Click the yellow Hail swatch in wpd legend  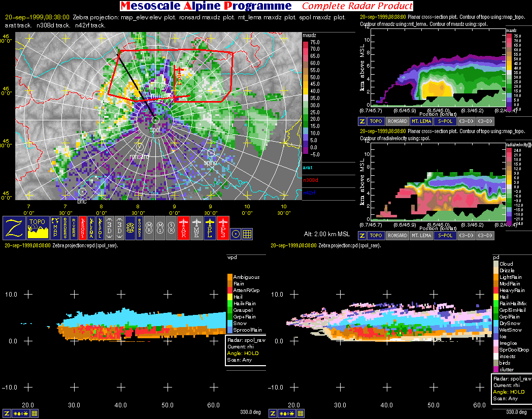(229, 297)
